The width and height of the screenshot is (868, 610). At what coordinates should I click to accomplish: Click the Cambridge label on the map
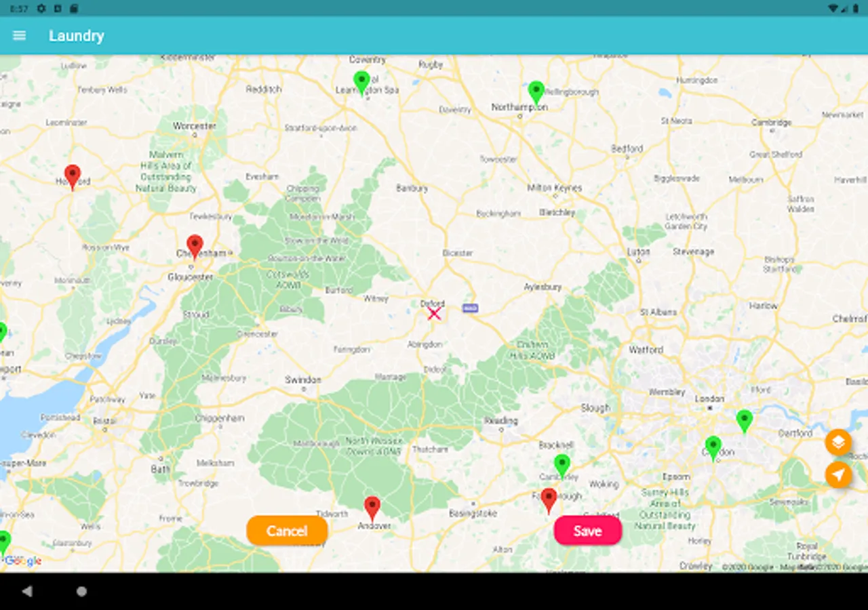coord(772,123)
